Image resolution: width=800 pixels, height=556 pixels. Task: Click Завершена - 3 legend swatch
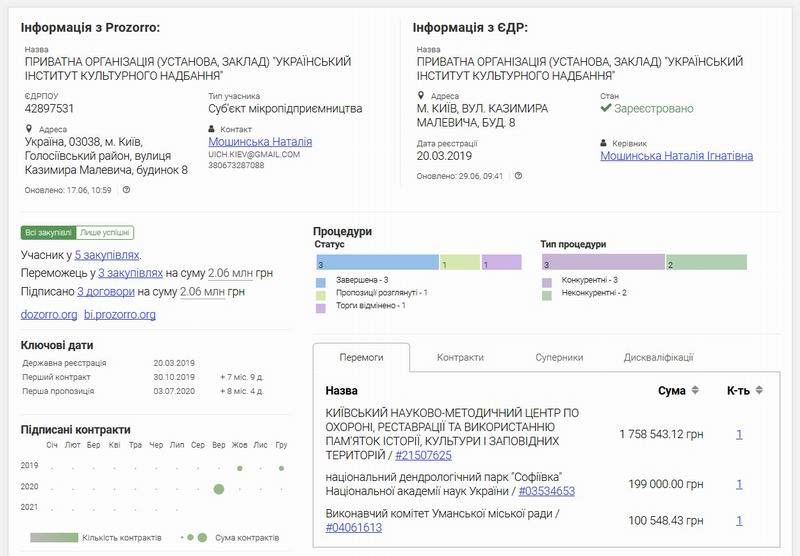click(320, 283)
